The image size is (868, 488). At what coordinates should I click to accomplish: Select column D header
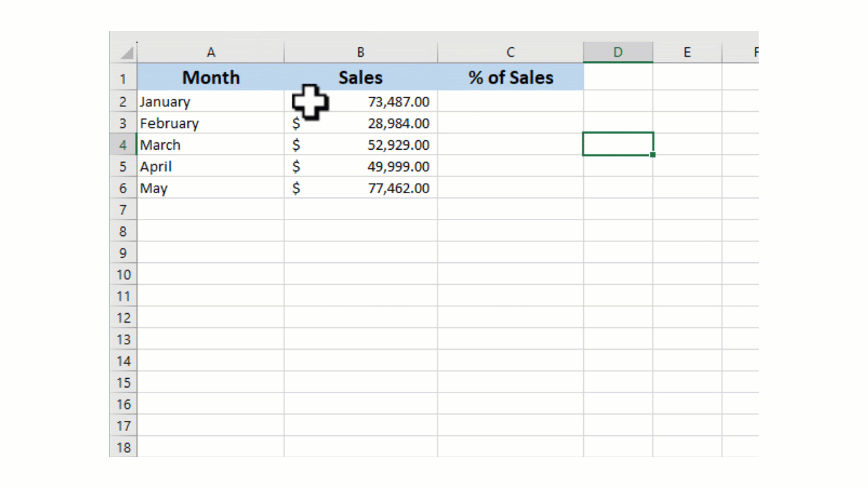(618, 52)
